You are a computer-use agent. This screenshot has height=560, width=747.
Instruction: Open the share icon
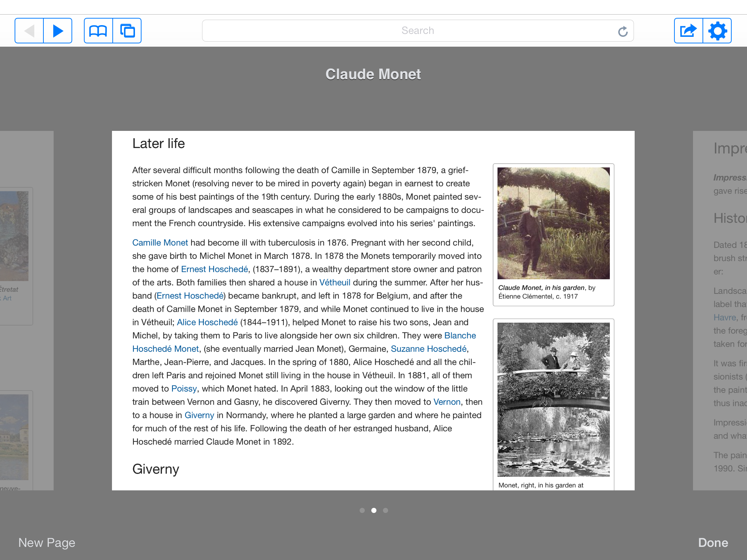point(688,31)
